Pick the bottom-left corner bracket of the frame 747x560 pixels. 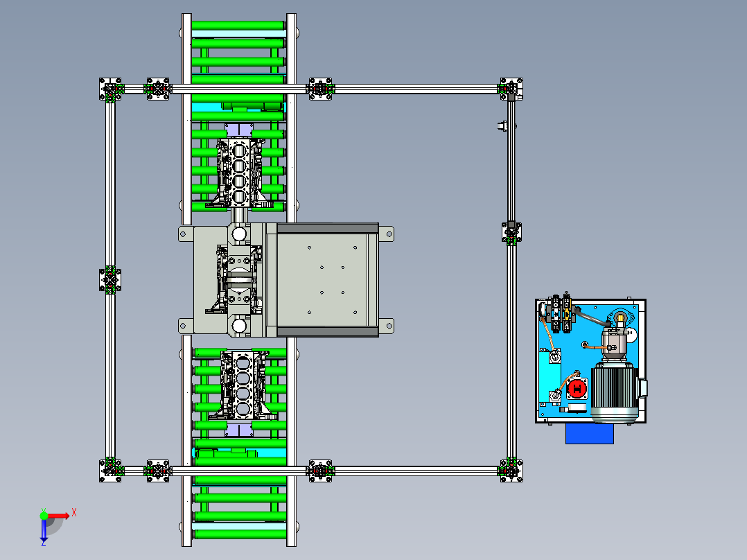click(x=110, y=471)
